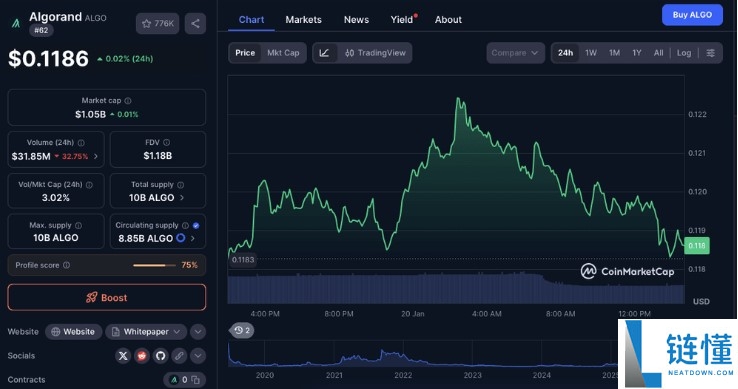
Task: Open the News tab
Action: (356, 20)
